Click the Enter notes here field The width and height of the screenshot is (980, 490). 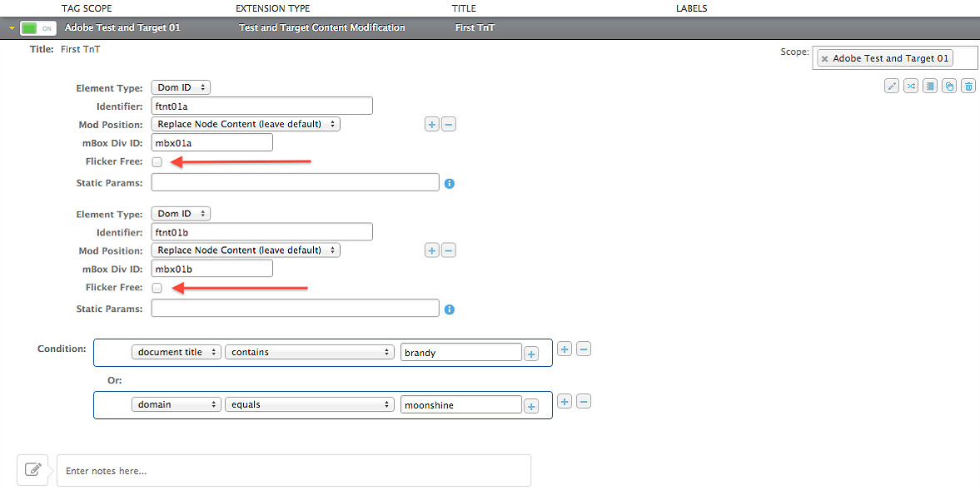(294, 471)
